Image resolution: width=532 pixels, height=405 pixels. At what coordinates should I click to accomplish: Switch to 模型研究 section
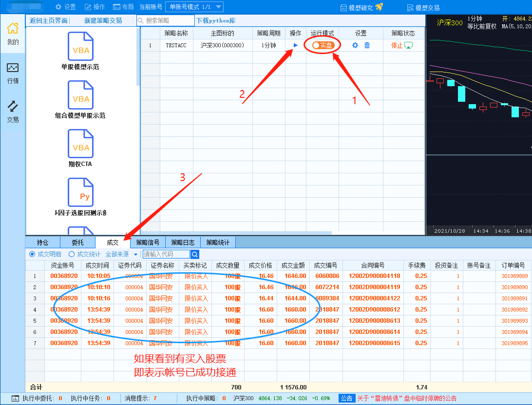pyautogui.click(x=361, y=7)
